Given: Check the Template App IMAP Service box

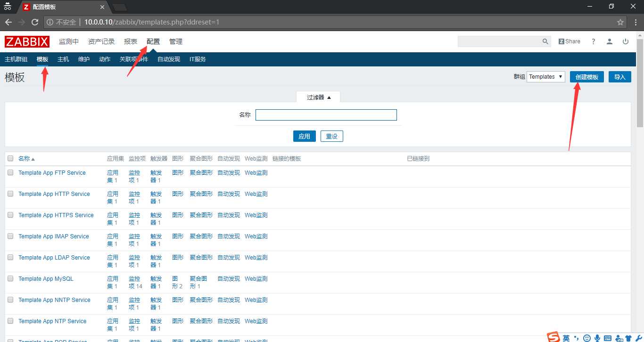Looking at the screenshot, I should tap(10, 236).
